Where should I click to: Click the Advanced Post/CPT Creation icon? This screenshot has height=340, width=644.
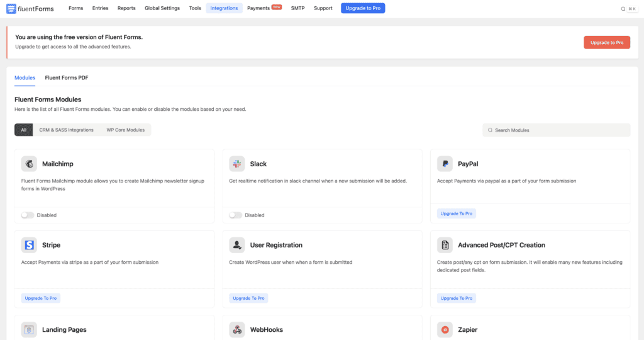click(x=445, y=245)
